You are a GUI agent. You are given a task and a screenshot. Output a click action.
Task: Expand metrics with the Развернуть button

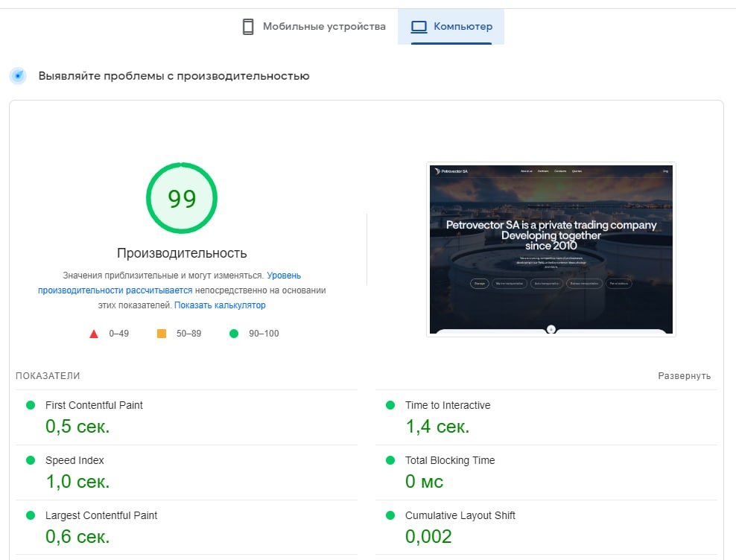(x=684, y=376)
